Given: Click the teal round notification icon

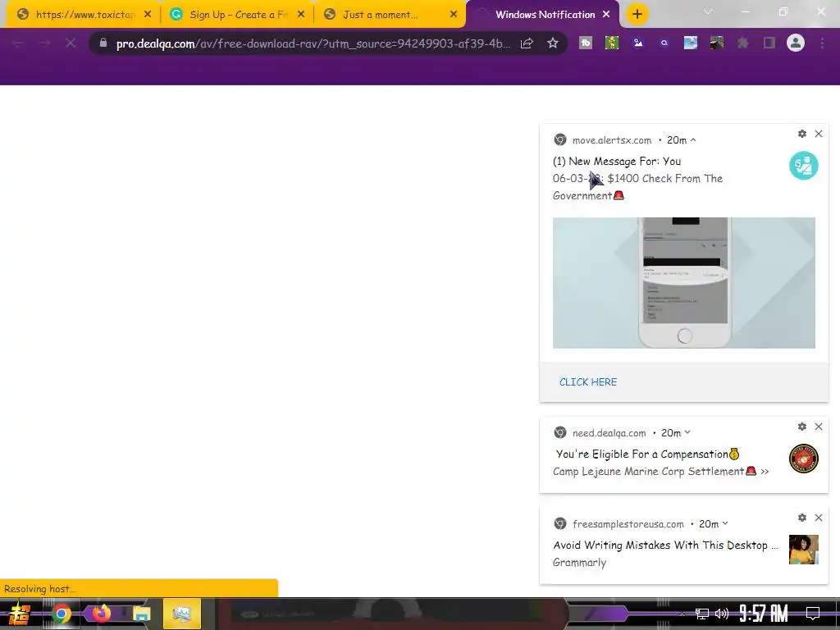Looking at the screenshot, I should (x=804, y=166).
